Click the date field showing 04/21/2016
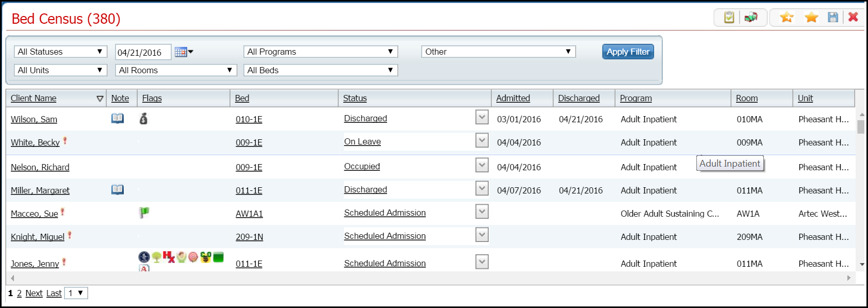868x308 pixels. point(142,52)
